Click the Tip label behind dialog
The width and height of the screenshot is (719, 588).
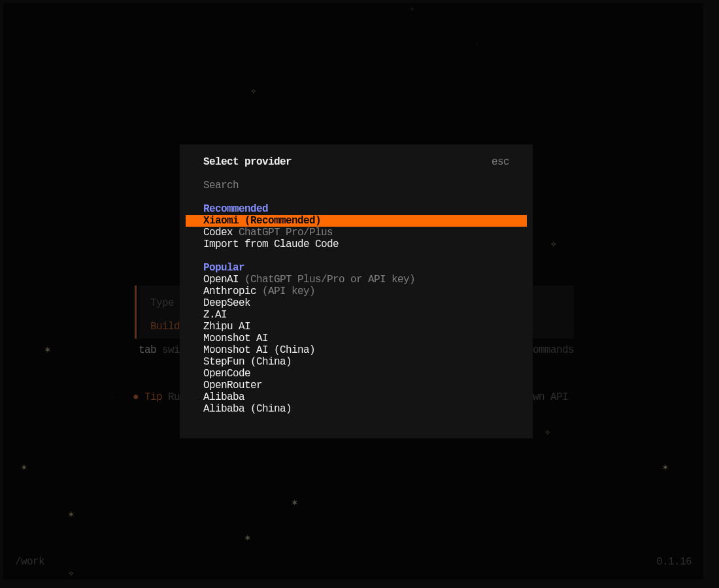coord(153,397)
